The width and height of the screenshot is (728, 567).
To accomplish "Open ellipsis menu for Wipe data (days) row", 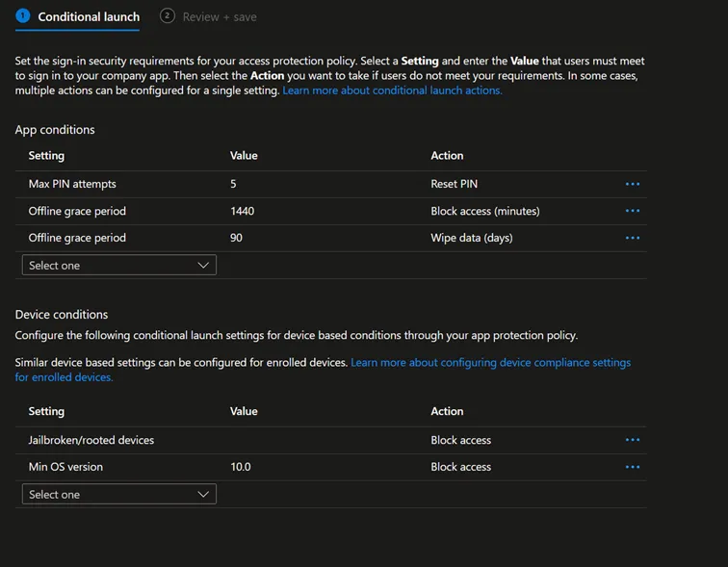I will coord(632,238).
